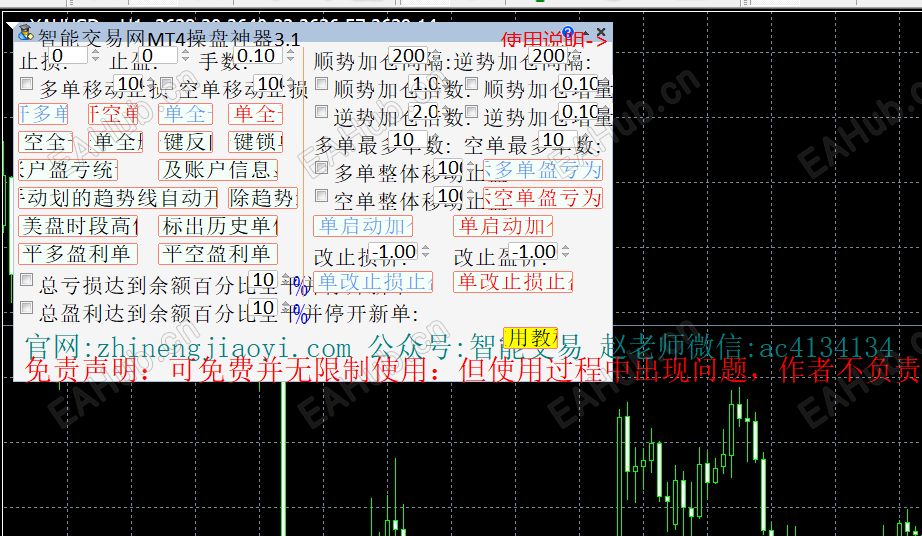
Task: Click the 改止盈价 spinner arrows
Action: (x=565, y=252)
